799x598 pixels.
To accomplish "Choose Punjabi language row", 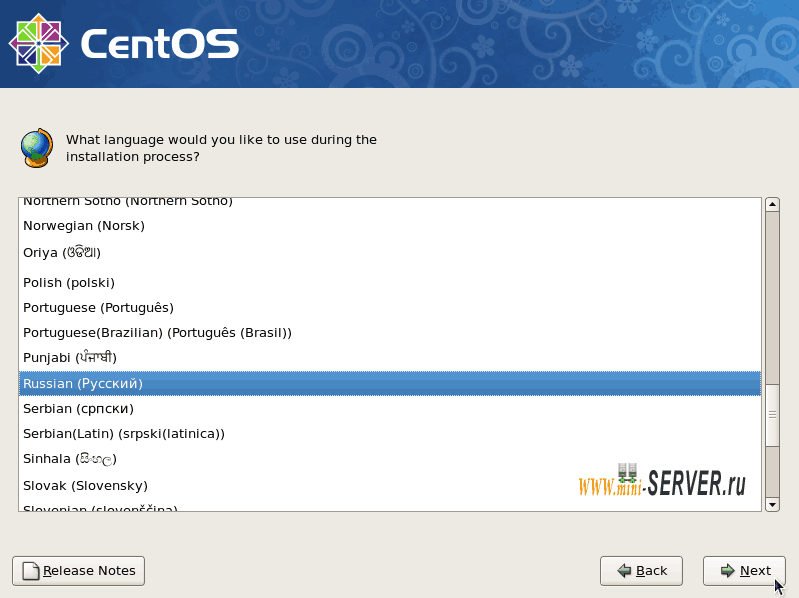I will coord(390,358).
